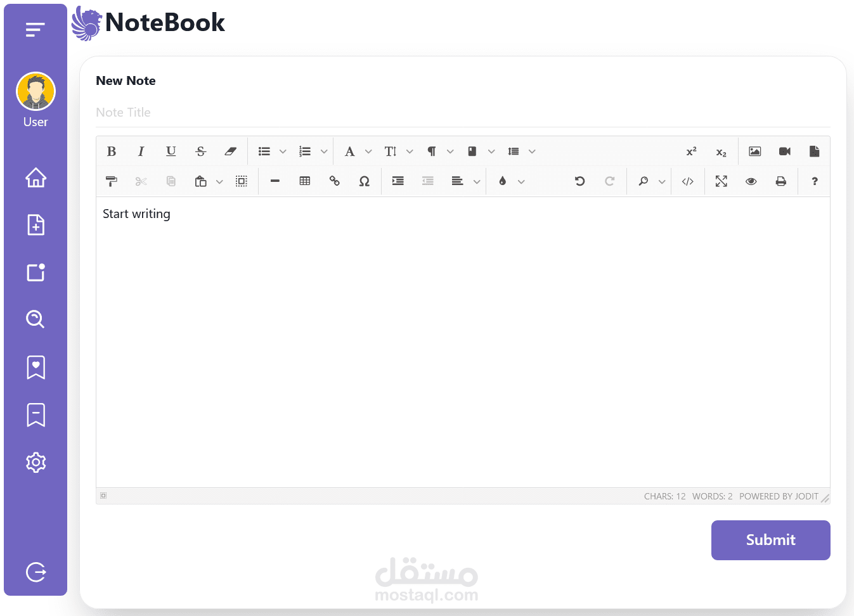The image size is (854, 616).
Task: Click the eraser clear formatting icon
Action: [230, 151]
